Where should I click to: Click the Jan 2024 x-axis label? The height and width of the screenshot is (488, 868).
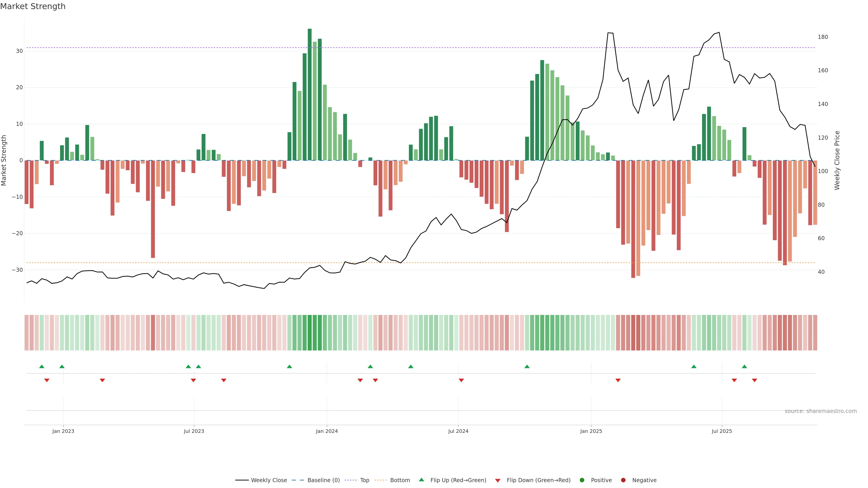pyautogui.click(x=326, y=431)
